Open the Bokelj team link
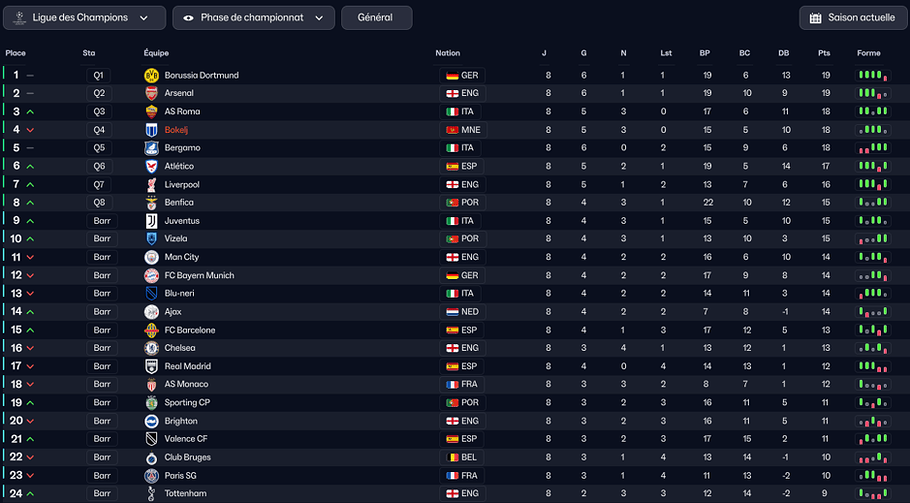Image resolution: width=910 pixels, height=503 pixels. coord(176,130)
